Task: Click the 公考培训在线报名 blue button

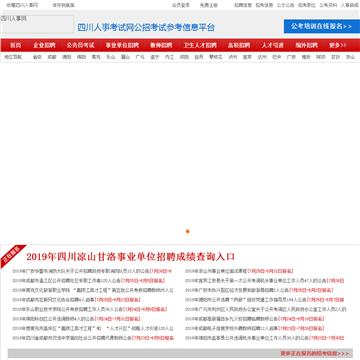Action: pyautogui.click(x=322, y=26)
